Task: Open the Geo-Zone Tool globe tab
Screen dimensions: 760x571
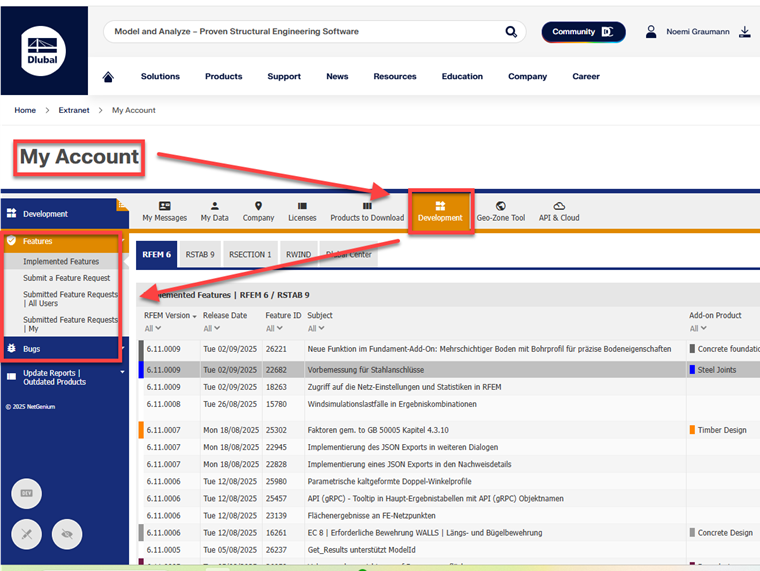Action: (501, 211)
